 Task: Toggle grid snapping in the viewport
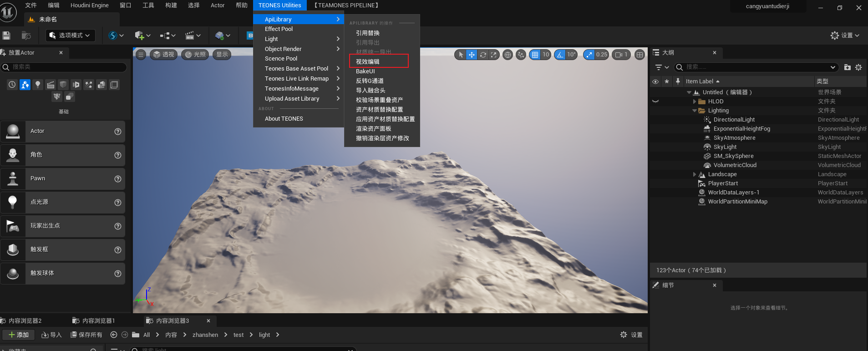(535, 55)
